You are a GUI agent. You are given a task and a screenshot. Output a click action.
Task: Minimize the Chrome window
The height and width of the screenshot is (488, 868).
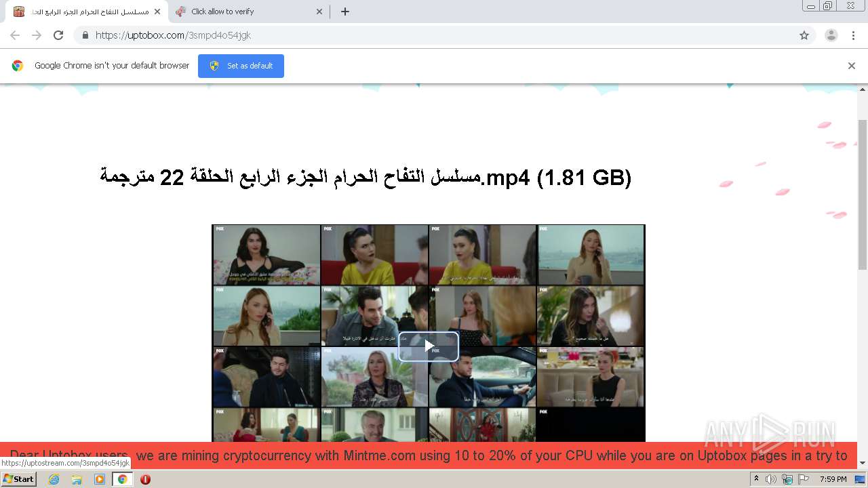click(x=811, y=6)
